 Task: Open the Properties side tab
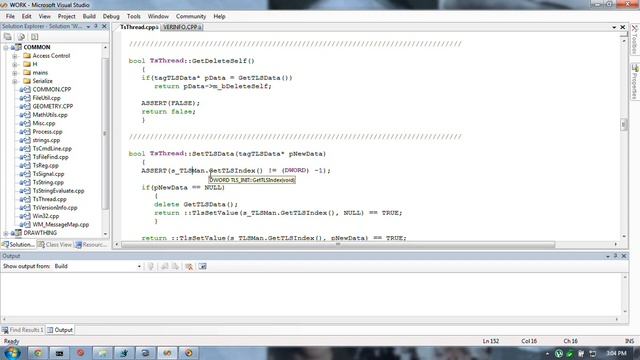pyautogui.click(x=635, y=82)
